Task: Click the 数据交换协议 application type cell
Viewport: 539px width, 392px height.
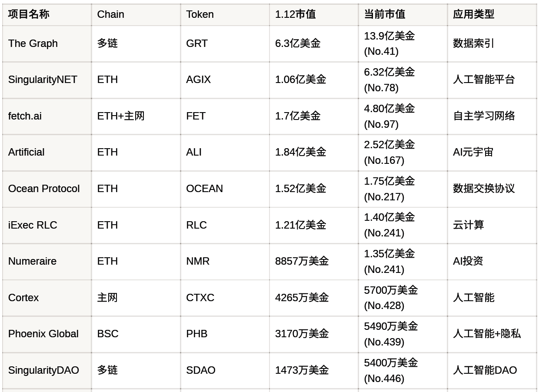Action: (483, 189)
